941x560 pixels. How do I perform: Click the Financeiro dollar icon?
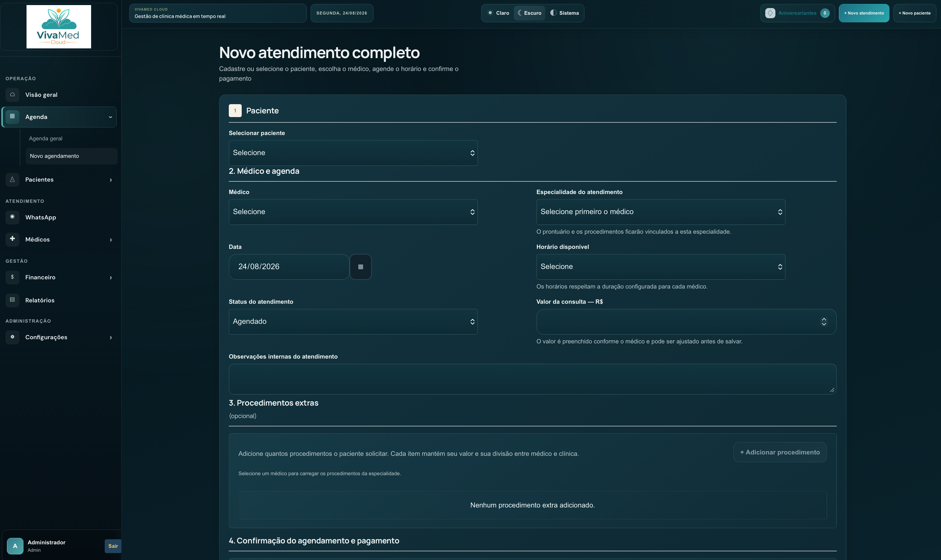tap(12, 277)
